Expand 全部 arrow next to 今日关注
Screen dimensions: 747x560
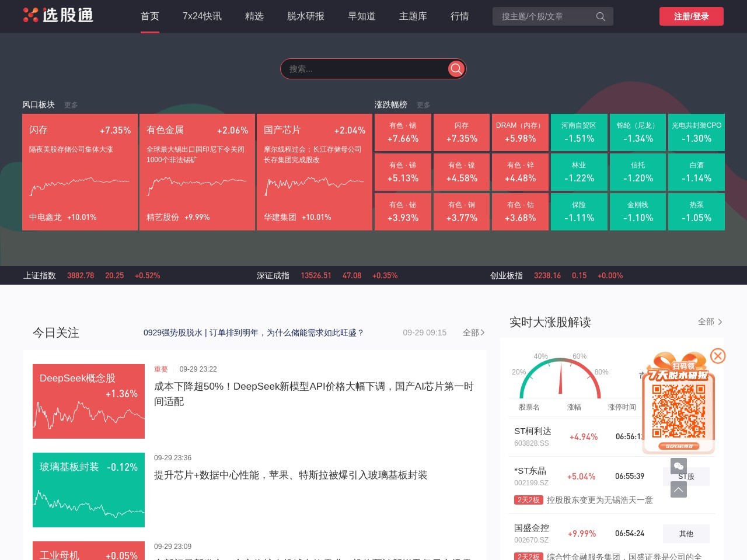pos(474,332)
